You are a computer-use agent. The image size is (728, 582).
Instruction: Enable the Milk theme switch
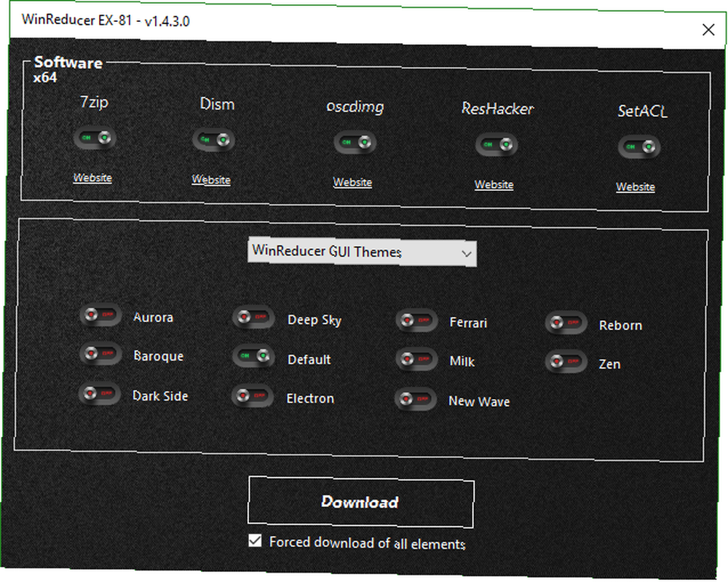tap(416, 360)
